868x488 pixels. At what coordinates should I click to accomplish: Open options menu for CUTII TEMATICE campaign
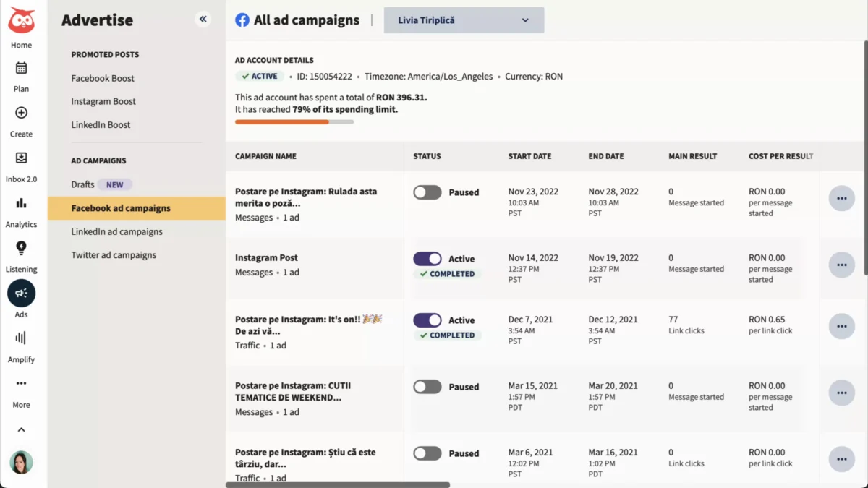(842, 393)
